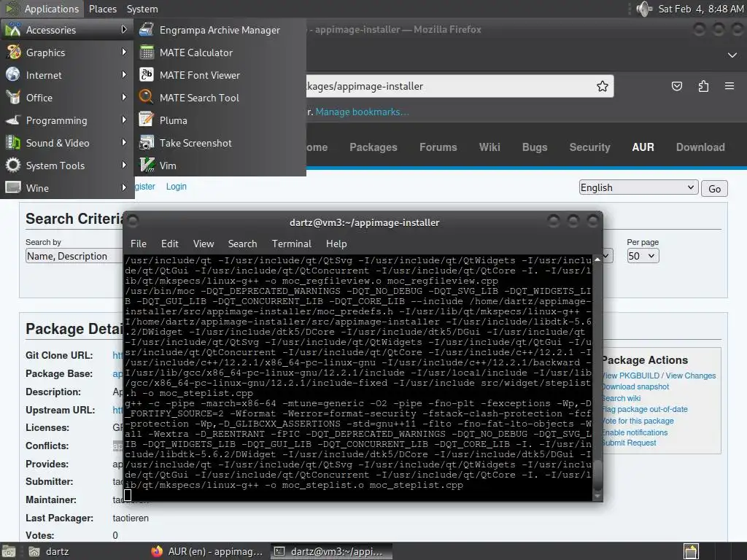Select the Wine category icon
This screenshot has width=747, height=560.
pos(13,187)
